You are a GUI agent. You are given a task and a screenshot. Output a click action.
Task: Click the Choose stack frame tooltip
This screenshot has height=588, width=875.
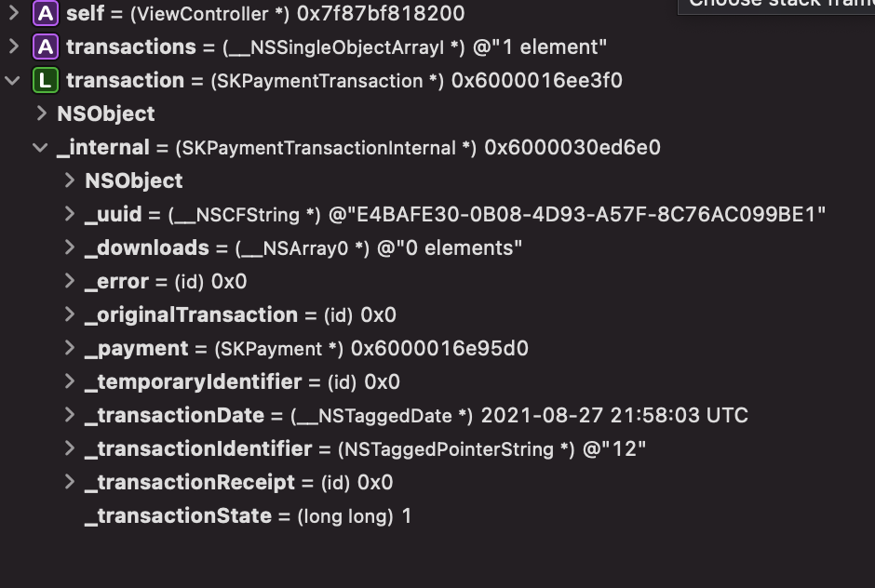[776, 7]
